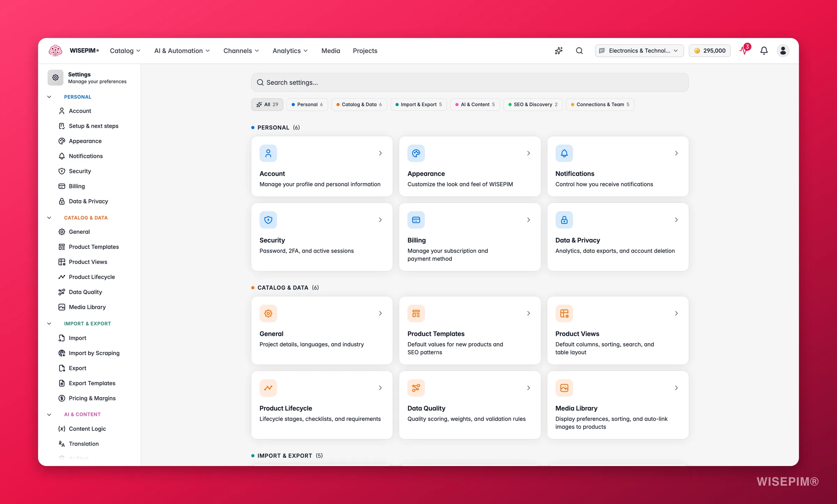Click the Account card person icon
The image size is (837, 504).
tap(268, 153)
